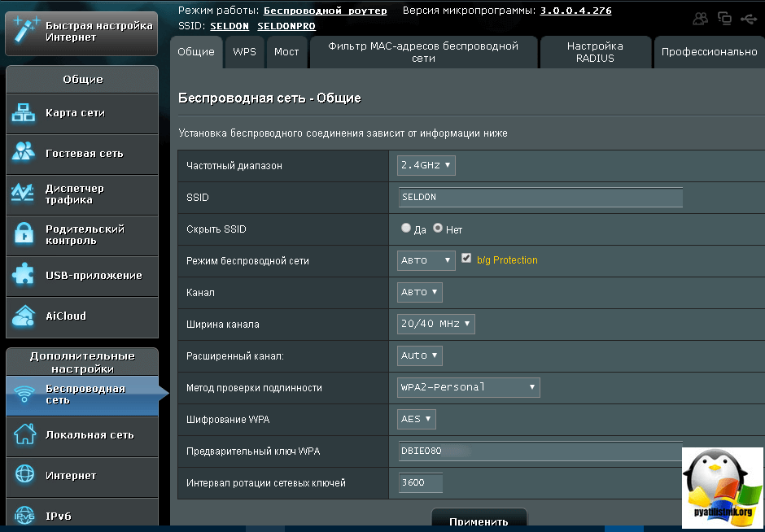Click the Применить apply button
765x532 pixels.
click(x=479, y=521)
